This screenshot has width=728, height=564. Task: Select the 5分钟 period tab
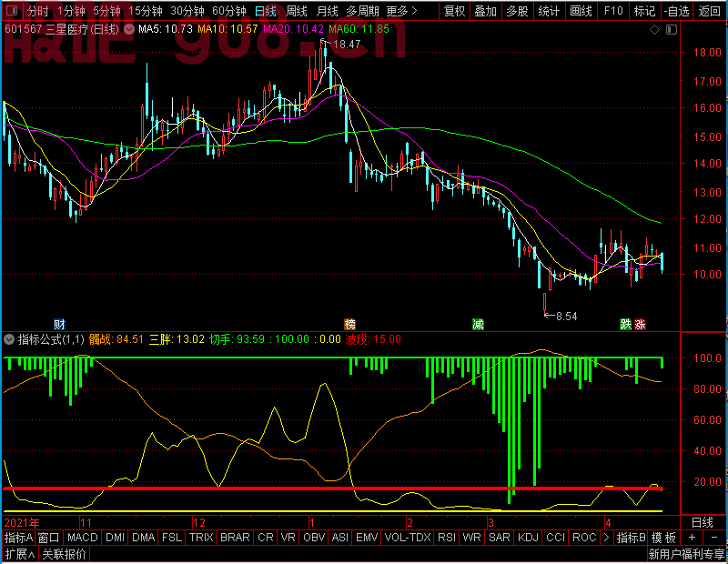pos(106,11)
